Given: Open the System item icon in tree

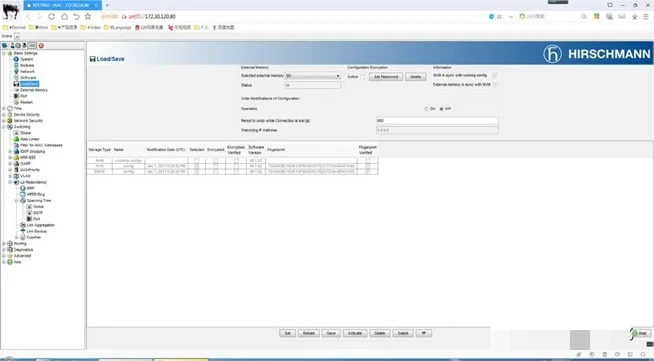Looking at the screenshot, I should click(16, 59).
